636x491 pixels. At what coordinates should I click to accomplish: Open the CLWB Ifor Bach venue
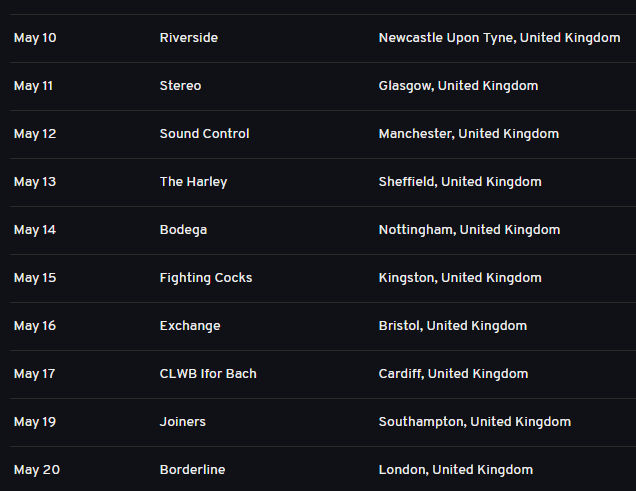[208, 374]
